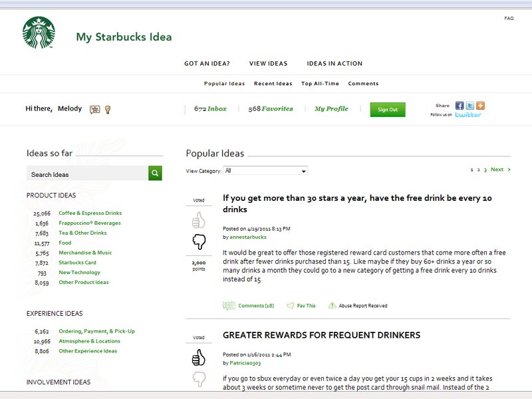This screenshot has height=399, width=532.
Task: Open Ordering, Payment, & Pick-Up category
Action: [96, 331]
